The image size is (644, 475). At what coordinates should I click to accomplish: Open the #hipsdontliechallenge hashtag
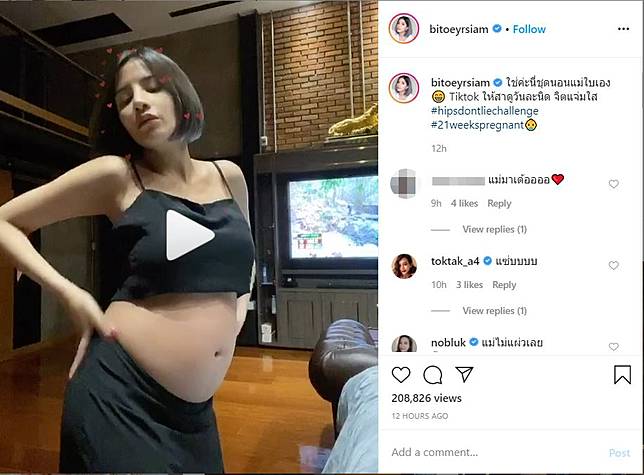[x=485, y=111]
